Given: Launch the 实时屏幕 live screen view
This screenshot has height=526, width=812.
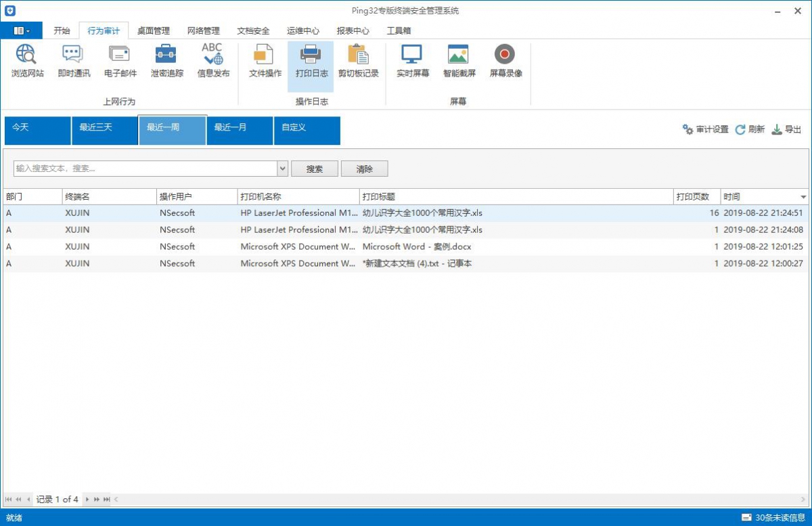Looking at the screenshot, I should [x=412, y=61].
